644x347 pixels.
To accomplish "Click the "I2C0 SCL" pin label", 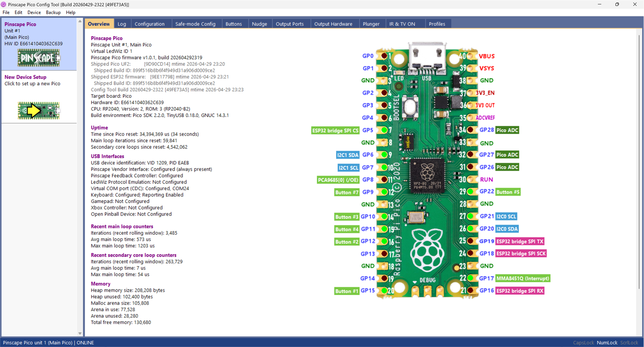I will [x=506, y=216].
